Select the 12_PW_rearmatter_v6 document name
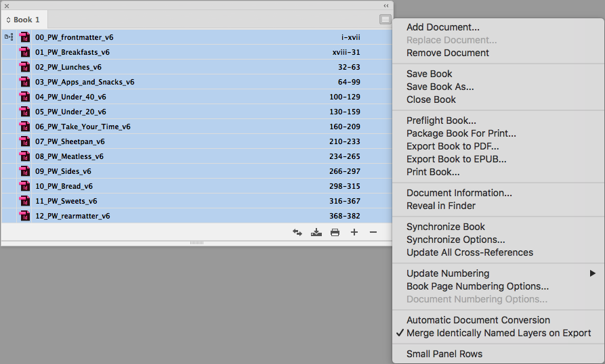This screenshot has height=364, width=605. tap(72, 216)
